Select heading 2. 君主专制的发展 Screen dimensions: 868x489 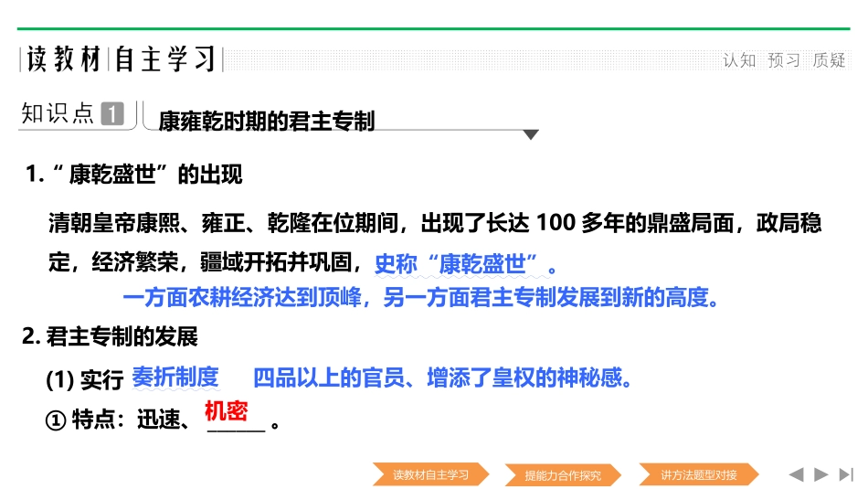pos(110,336)
